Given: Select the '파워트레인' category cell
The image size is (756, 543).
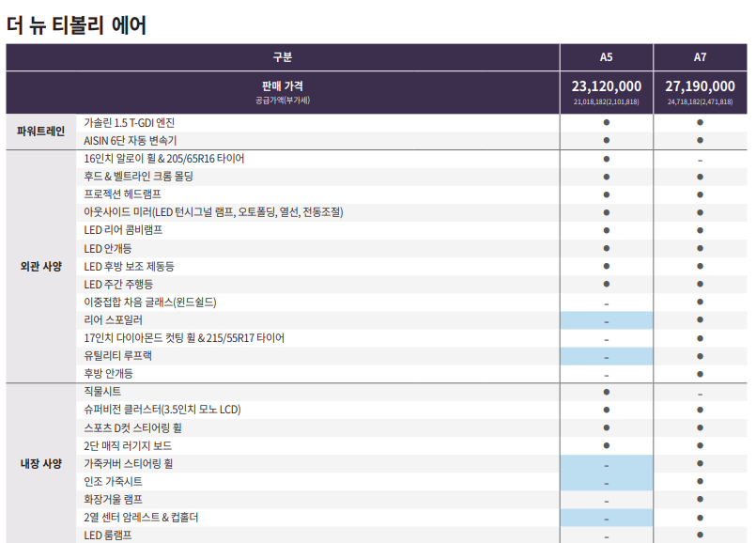Looking at the screenshot, I should [x=41, y=132].
